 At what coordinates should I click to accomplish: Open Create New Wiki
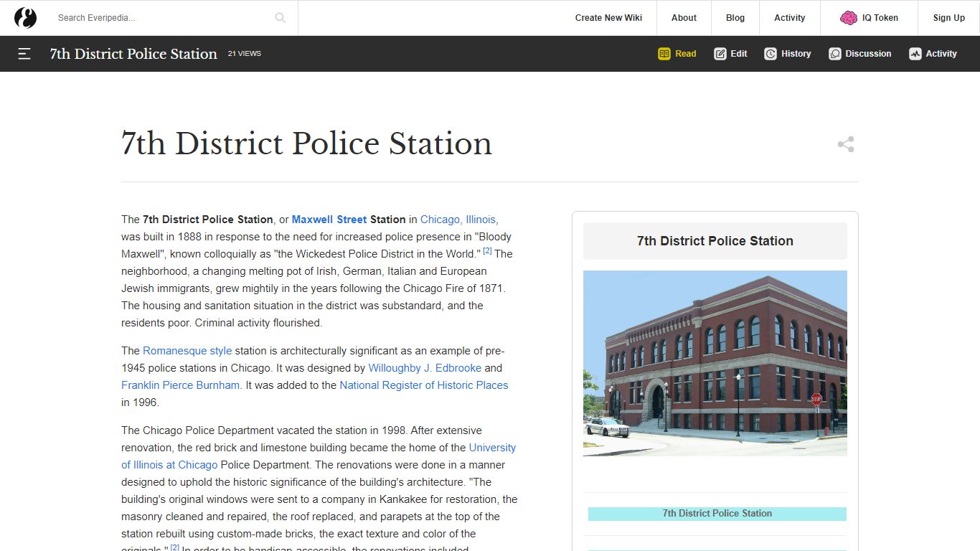pyautogui.click(x=608, y=18)
